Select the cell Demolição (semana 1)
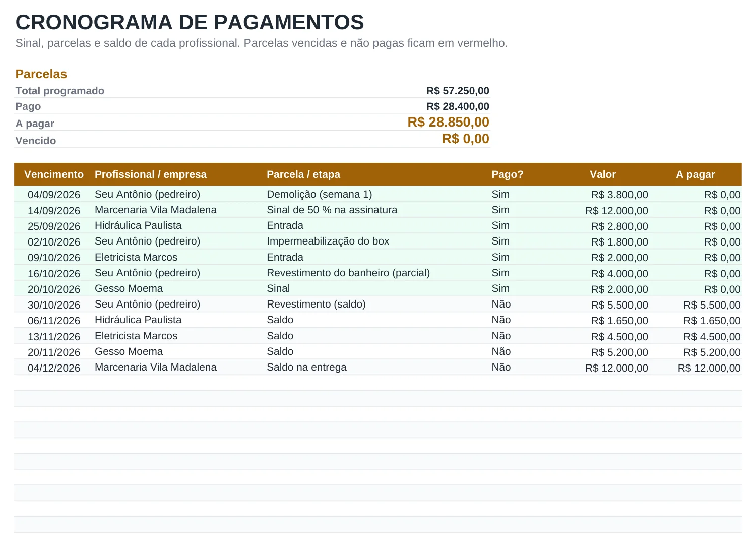Viewport: 756px width, 547px height. [x=320, y=194]
